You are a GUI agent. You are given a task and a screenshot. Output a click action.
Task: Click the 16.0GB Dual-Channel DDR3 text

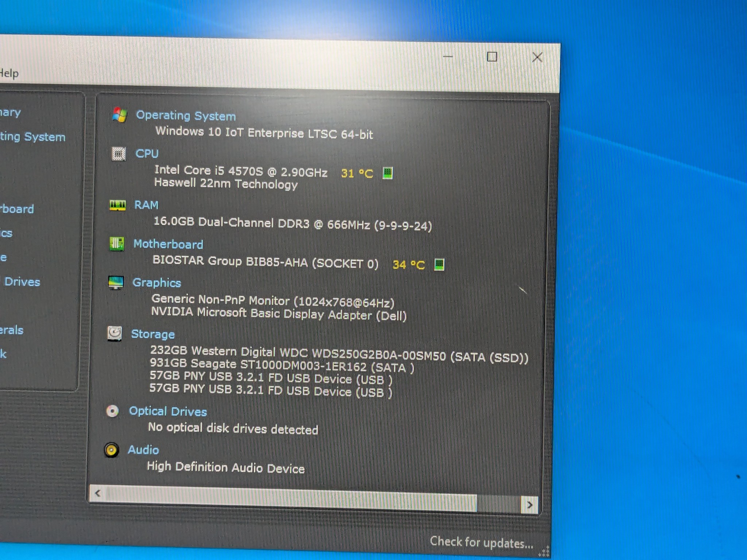293,223
